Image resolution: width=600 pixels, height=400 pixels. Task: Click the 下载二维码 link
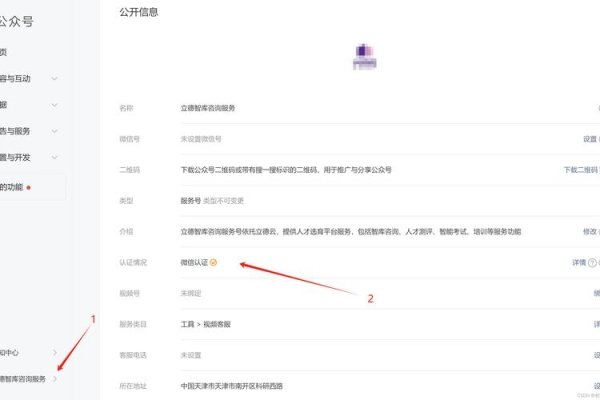tap(580, 170)
